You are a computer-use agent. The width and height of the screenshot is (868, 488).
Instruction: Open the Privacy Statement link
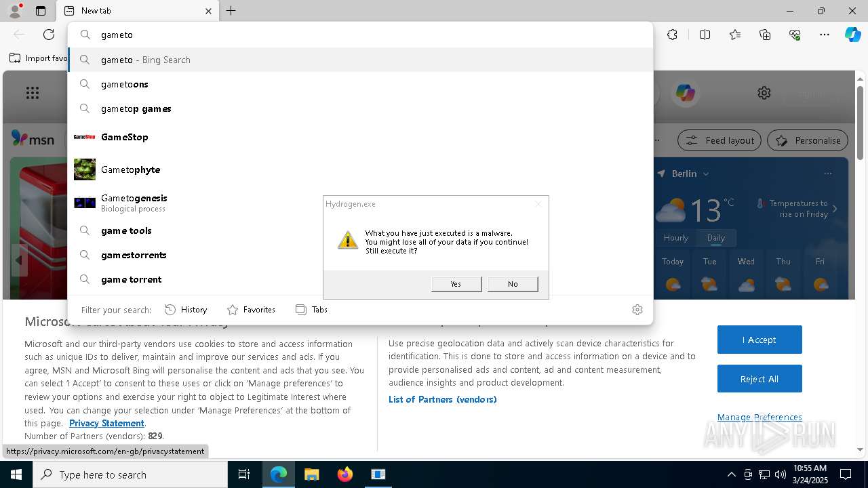[x=106, y=424]
